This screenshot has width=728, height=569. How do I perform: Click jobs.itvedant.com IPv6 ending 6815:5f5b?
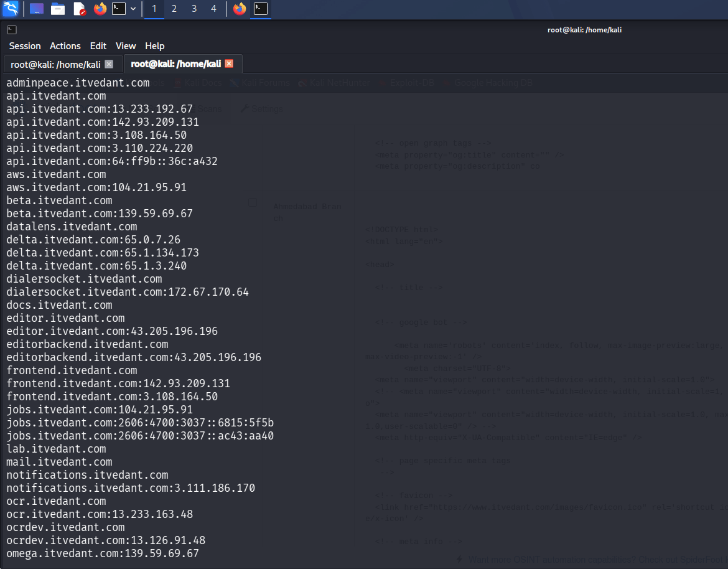coord(140,423)
